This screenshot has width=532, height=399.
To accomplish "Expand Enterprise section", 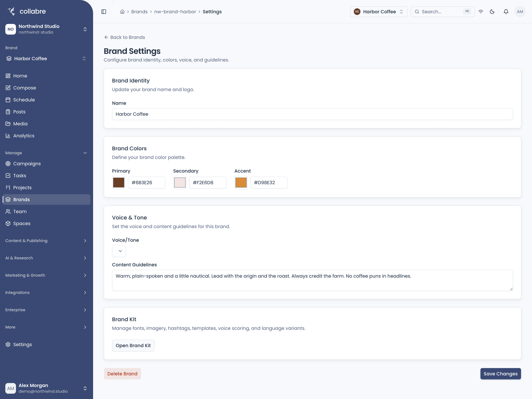I will pos(47,310).
